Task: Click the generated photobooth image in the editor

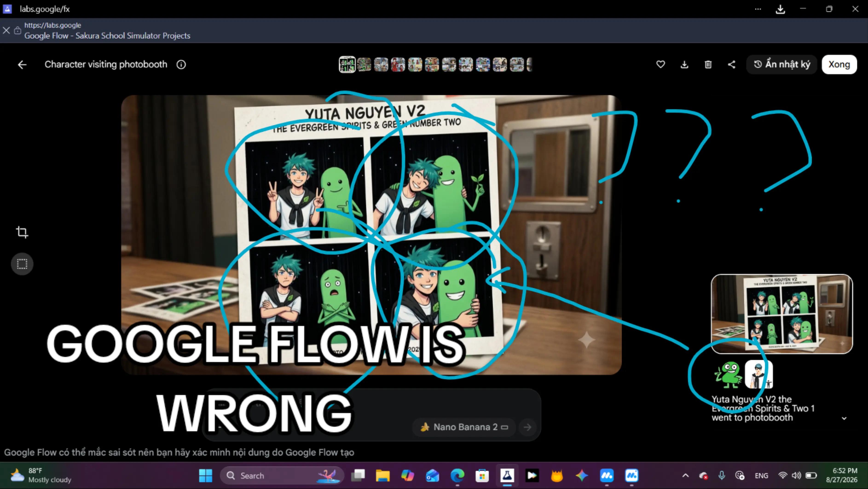Action: coord(371,235)
